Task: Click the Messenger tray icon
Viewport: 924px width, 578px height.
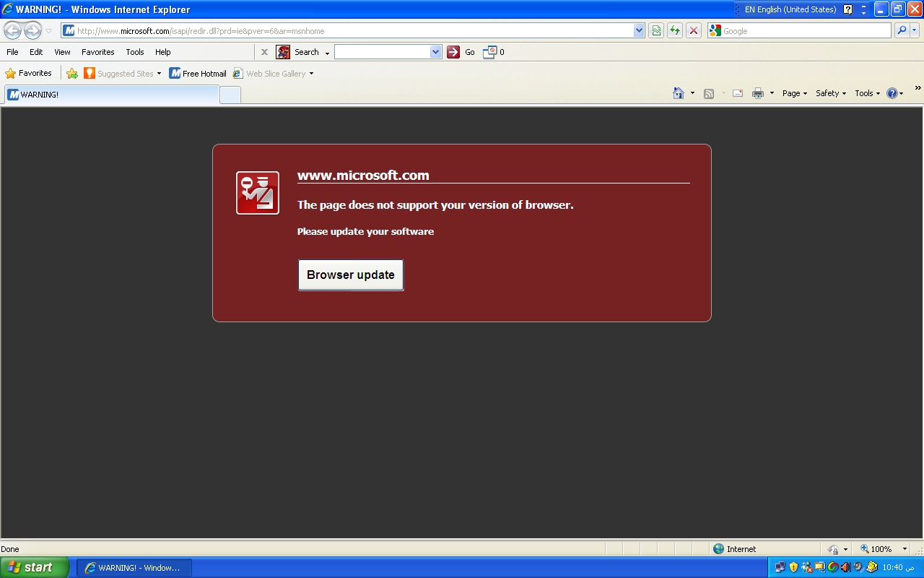Action: [806, 567]
